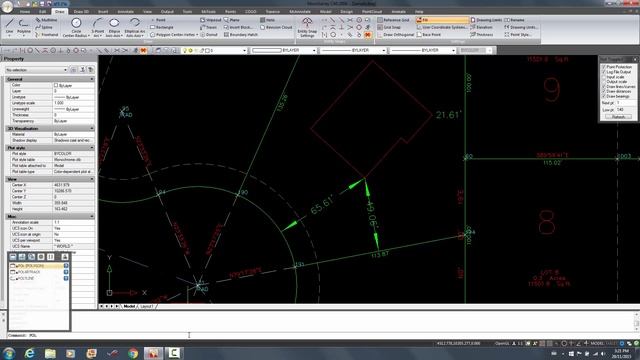The width and height of the screenshot is (640, 360).
Task: Open User Coordinate Systems dialog
Action: [x=441, y=27]
